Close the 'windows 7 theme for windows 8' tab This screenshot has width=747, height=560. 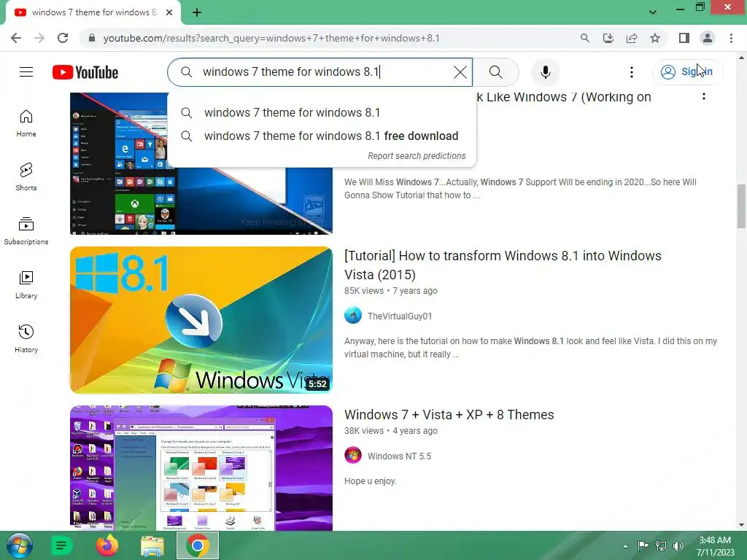pyautogui.click(x=169, y=12)
